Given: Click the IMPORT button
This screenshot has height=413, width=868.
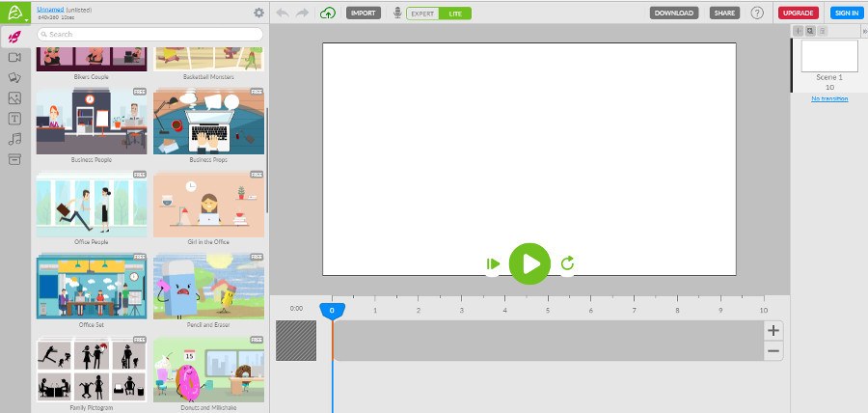Looking at the screenshot, I should 364,14.
